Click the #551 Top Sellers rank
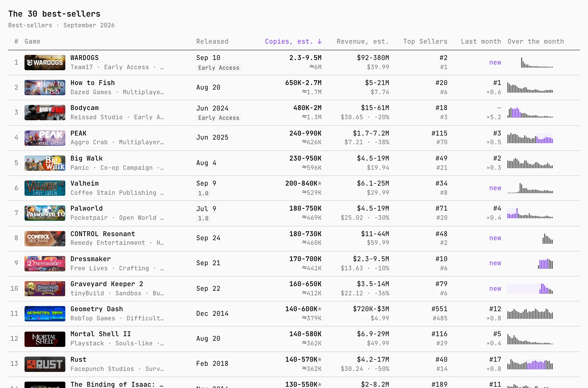The image size is (588, 388). (x=439, y=309)
